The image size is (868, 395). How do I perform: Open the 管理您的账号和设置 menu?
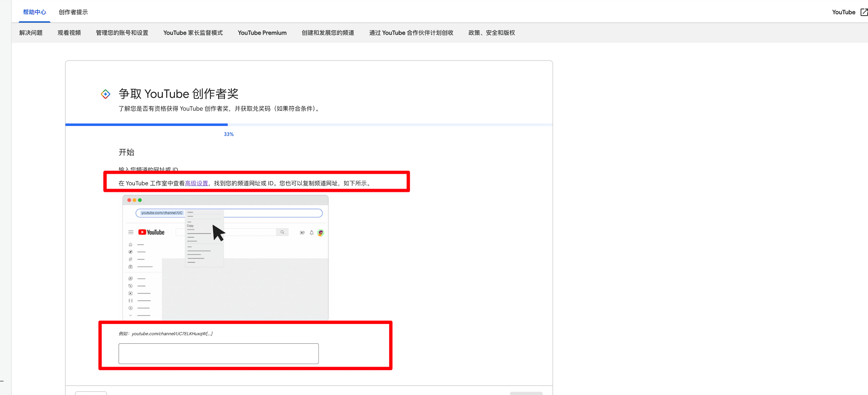(x=122, y=33)
